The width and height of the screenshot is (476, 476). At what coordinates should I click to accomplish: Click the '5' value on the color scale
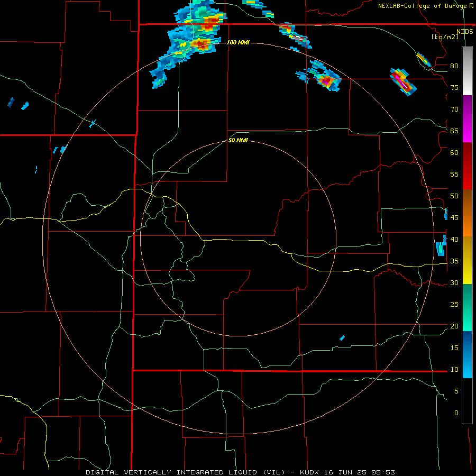click(456, 391)
